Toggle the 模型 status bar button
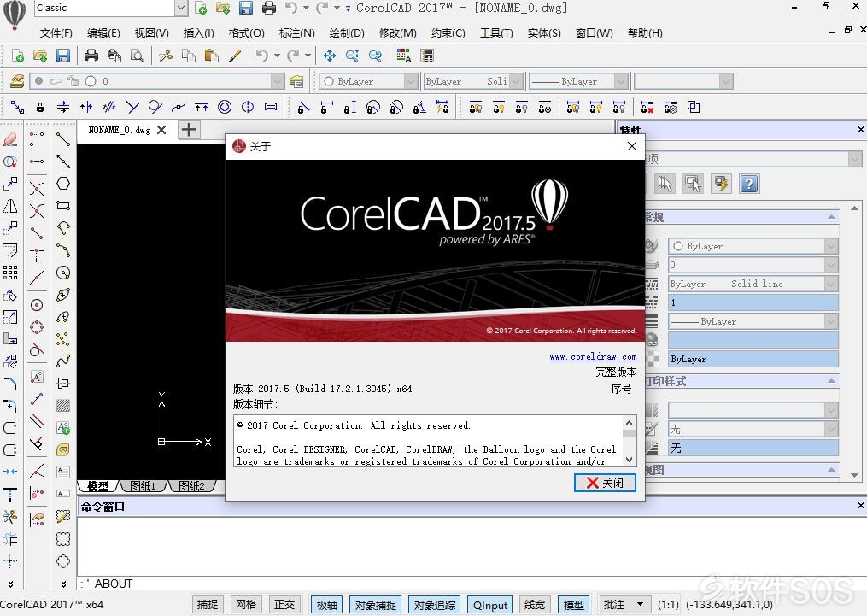 click(x=573, y=605)
